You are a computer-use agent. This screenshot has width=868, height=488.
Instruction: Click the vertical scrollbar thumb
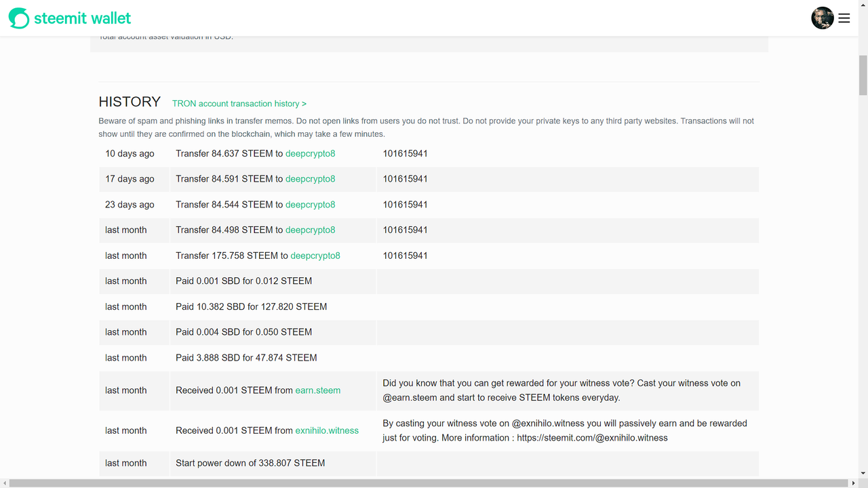pos(863,75)
